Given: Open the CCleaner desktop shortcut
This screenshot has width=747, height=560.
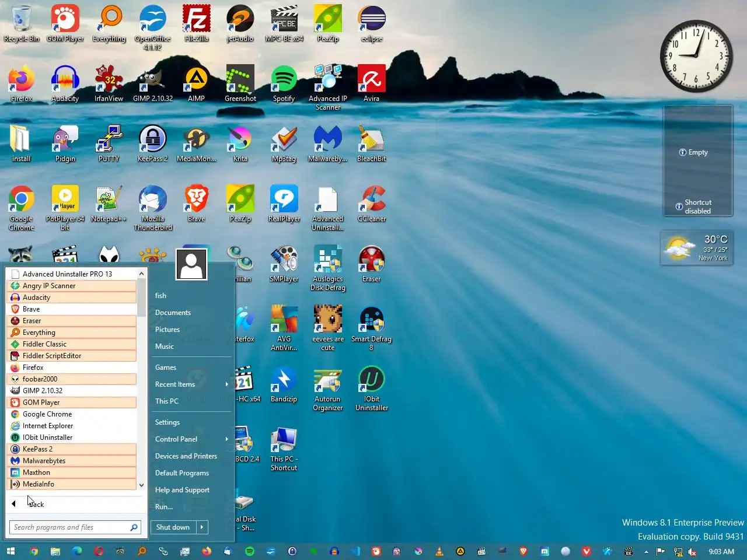Looking at the screenshot, I should click(372, 204).
